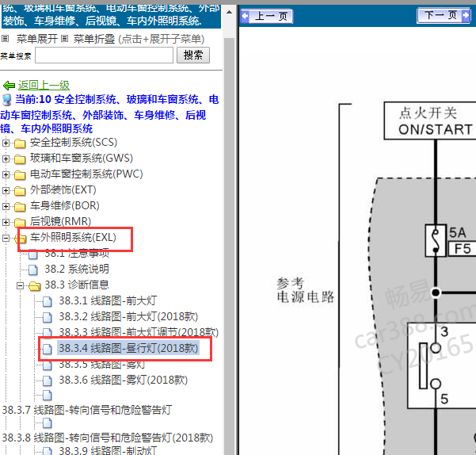Image resolution: width=476 pixels, height=455 pixels.
Task: Open 38.2 系统说明
Action: 77,269
